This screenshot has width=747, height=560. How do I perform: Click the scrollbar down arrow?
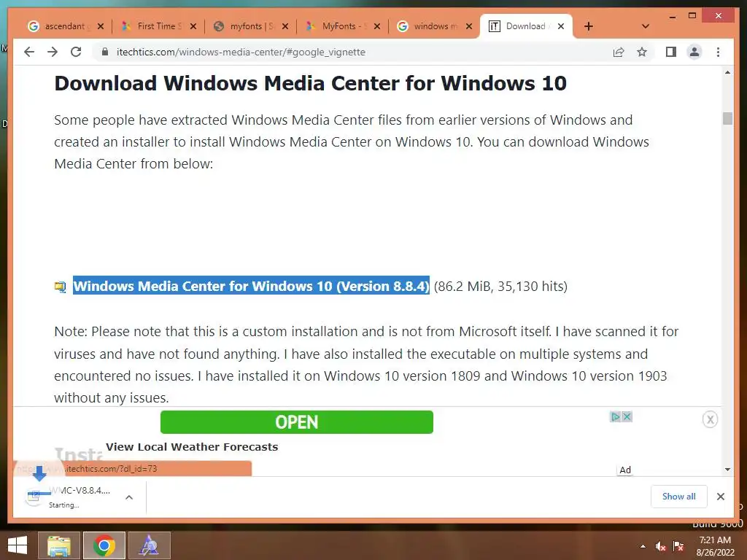pos(727,470)
